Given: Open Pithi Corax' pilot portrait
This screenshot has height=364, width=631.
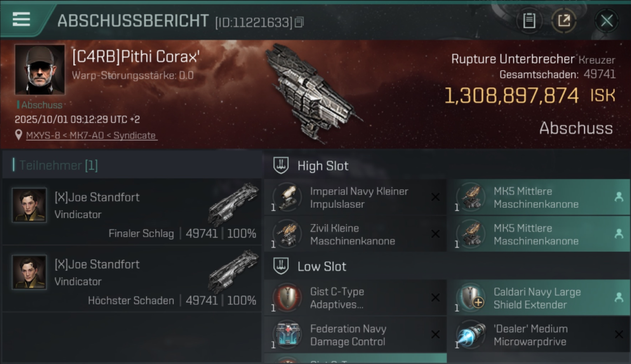Looking at the screenshot, I should point(40,69).
